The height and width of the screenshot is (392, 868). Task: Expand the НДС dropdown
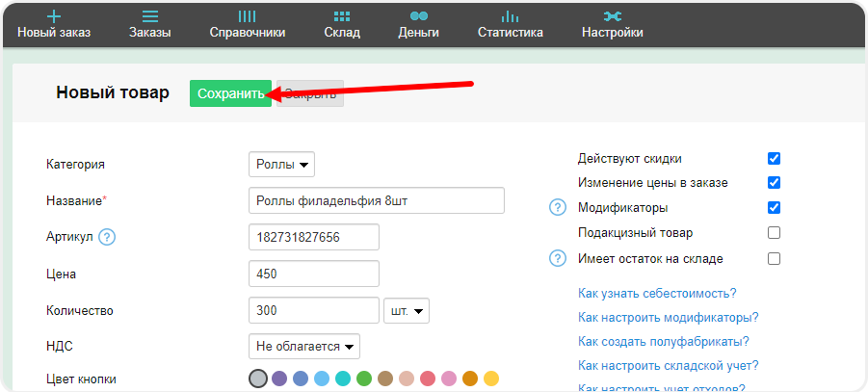click(x=303, y=346)
